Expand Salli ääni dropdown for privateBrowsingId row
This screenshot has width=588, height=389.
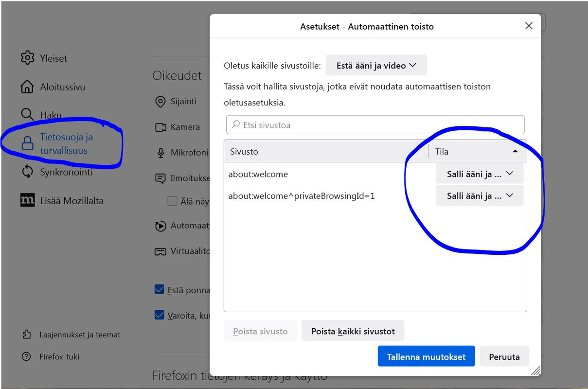pos(480,195)
